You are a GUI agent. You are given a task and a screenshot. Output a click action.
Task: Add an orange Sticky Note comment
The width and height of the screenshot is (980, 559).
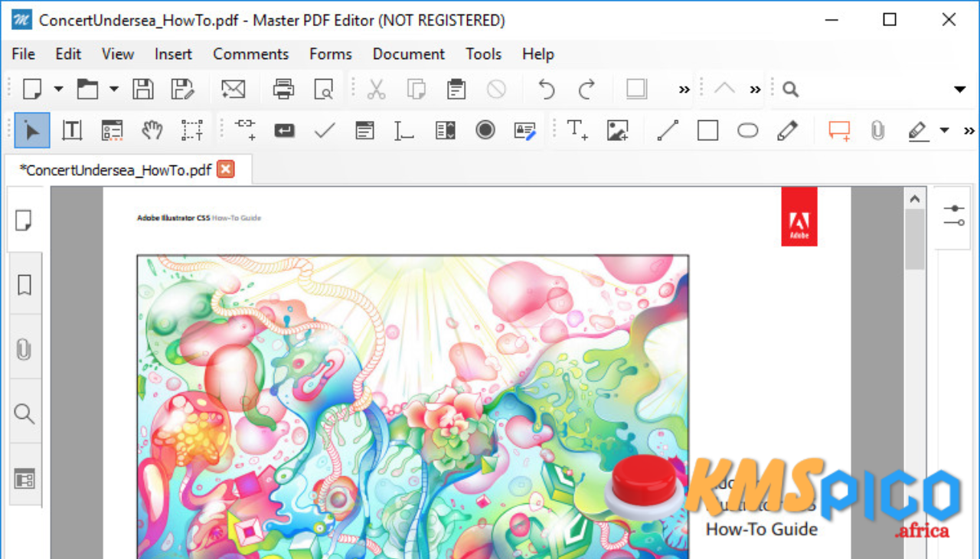coord(839,131)
